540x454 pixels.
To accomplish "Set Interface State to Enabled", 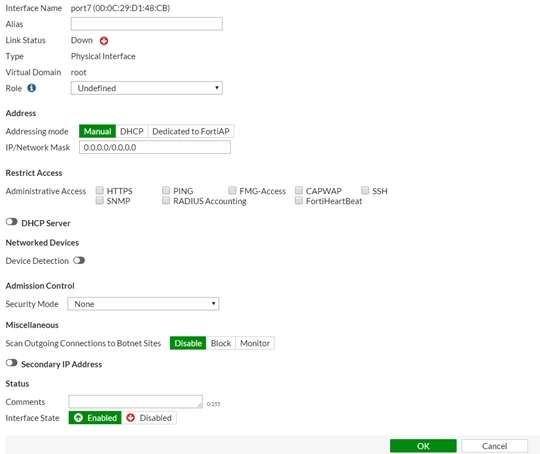I will pyautogui.click(x=95, y=418).
